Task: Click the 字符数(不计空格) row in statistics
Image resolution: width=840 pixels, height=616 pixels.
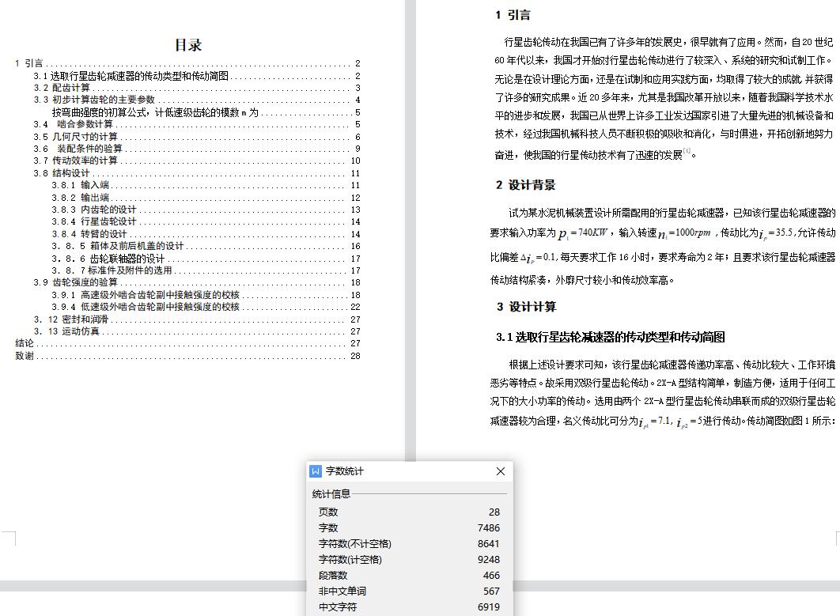Action: tap(354, 543)
